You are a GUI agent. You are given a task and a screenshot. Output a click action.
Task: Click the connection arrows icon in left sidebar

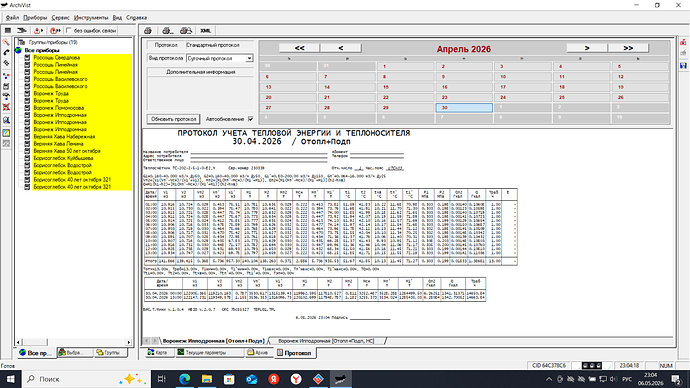(6, 96)
